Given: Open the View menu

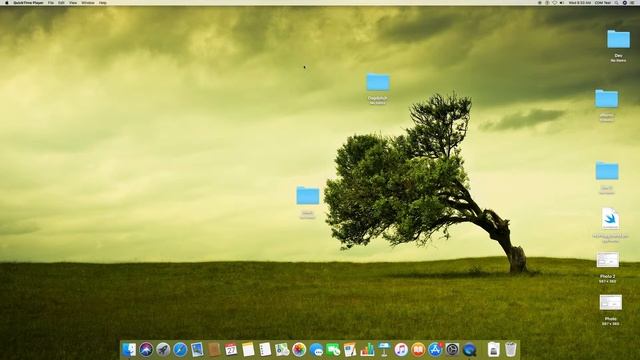Looking at the screenshot, I should click(x=73, y=2).
